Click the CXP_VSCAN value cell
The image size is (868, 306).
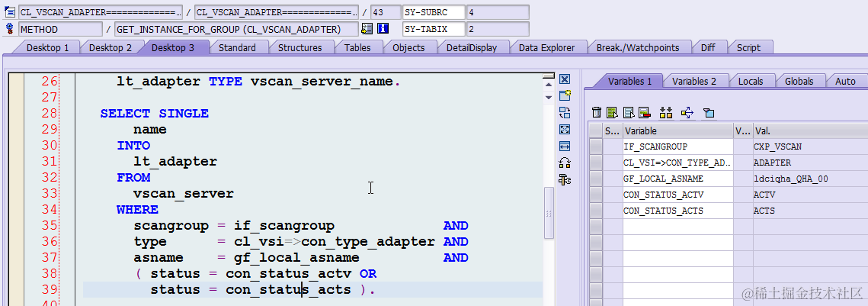[x=810, y=147]
